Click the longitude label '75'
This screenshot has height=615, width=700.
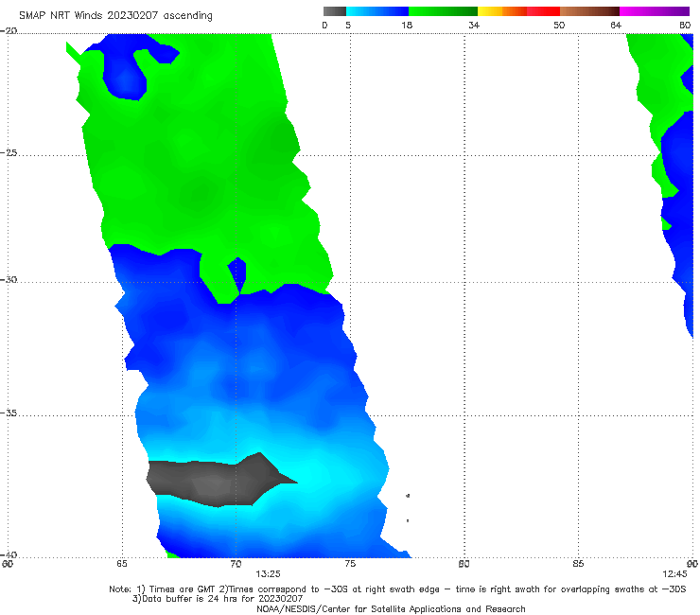tap(350, 564)
